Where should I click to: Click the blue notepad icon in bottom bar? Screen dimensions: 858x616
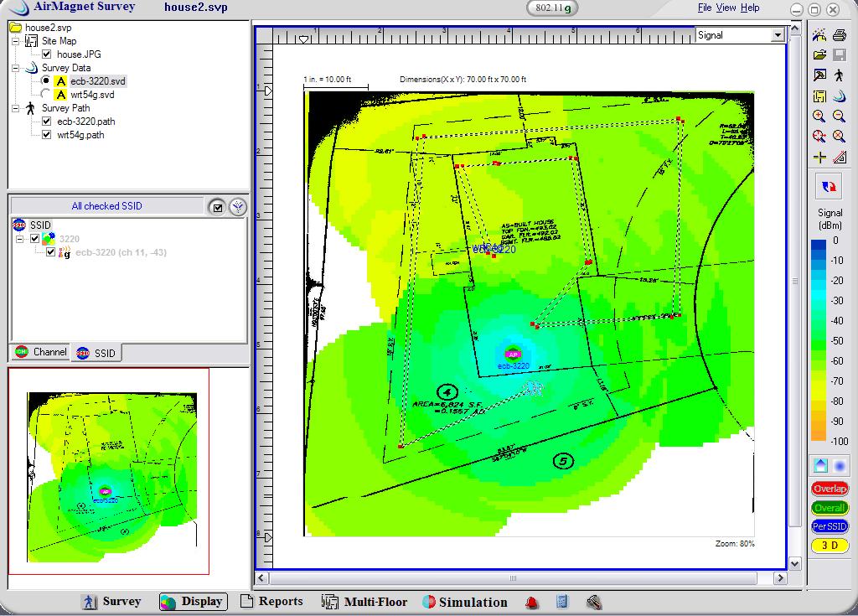click(562, 602)
